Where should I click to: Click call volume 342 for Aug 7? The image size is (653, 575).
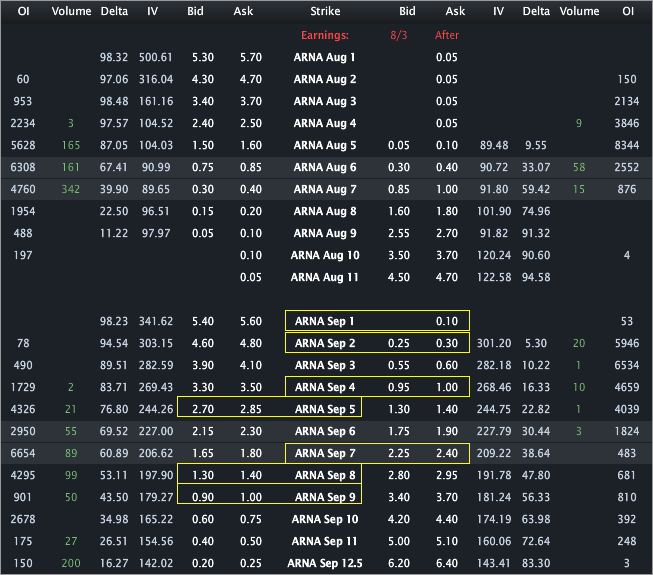71,189
